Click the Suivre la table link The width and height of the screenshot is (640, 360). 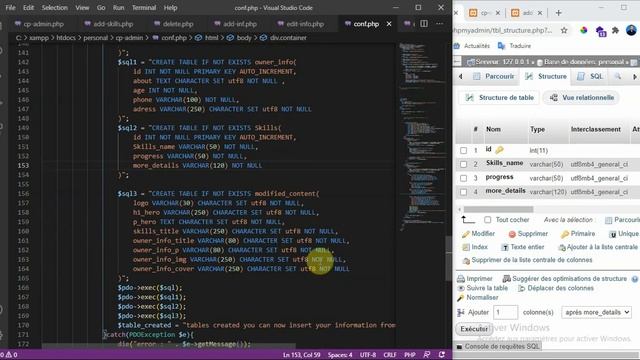pyautogui.click(x=482, y=288)
